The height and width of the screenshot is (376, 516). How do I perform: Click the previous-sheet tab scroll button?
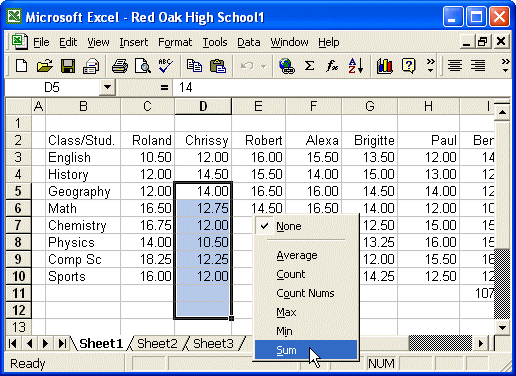pyautogui.click(x=29, y=343)
